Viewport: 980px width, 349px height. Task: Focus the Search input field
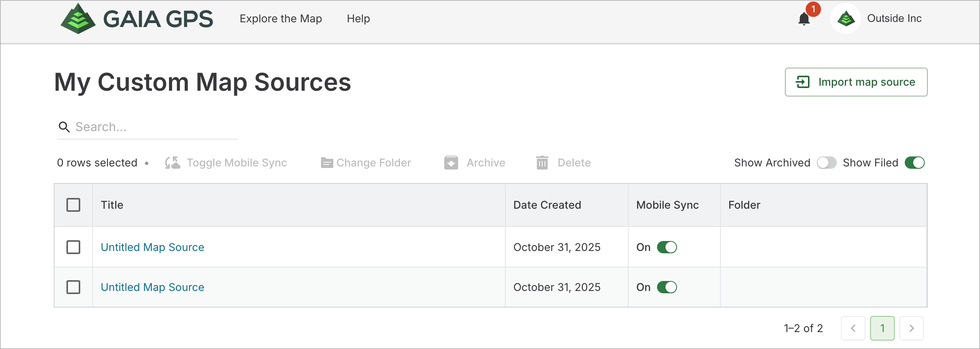click(x=154, y=127)
